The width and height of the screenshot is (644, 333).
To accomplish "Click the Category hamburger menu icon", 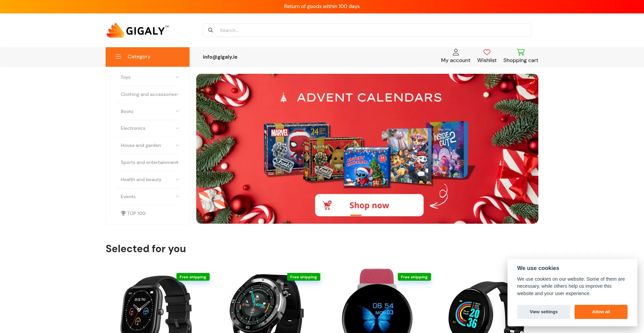I will pyautogui.click(x=118, y=57).
